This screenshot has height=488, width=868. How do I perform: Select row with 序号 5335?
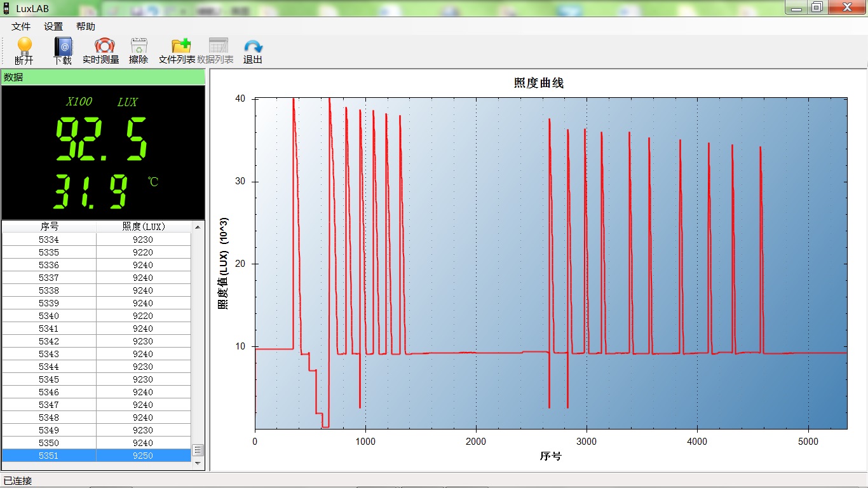97,252
